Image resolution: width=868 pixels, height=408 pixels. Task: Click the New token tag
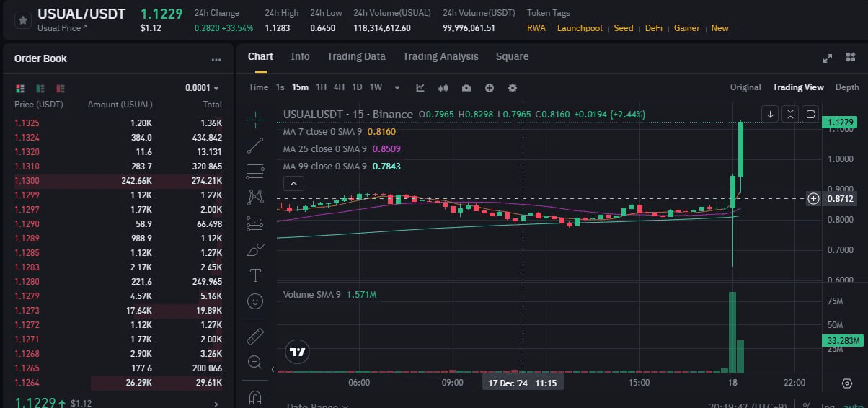point(719,28)
